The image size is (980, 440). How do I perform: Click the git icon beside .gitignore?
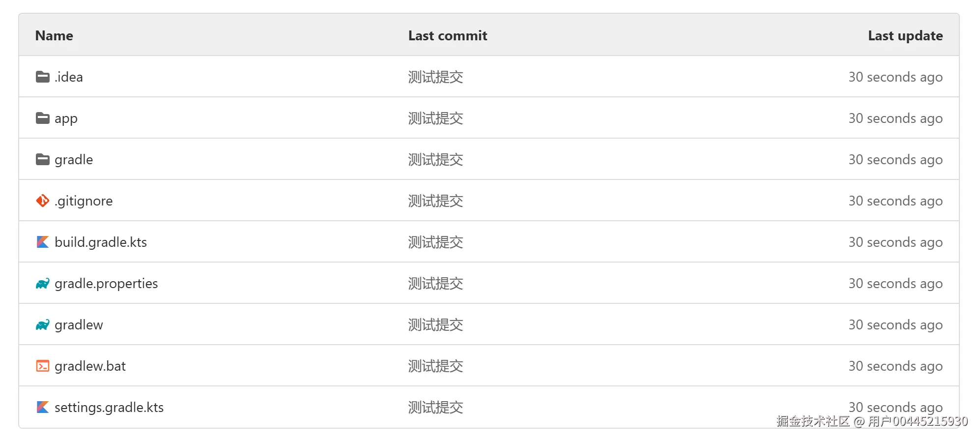tap(43, 201)
